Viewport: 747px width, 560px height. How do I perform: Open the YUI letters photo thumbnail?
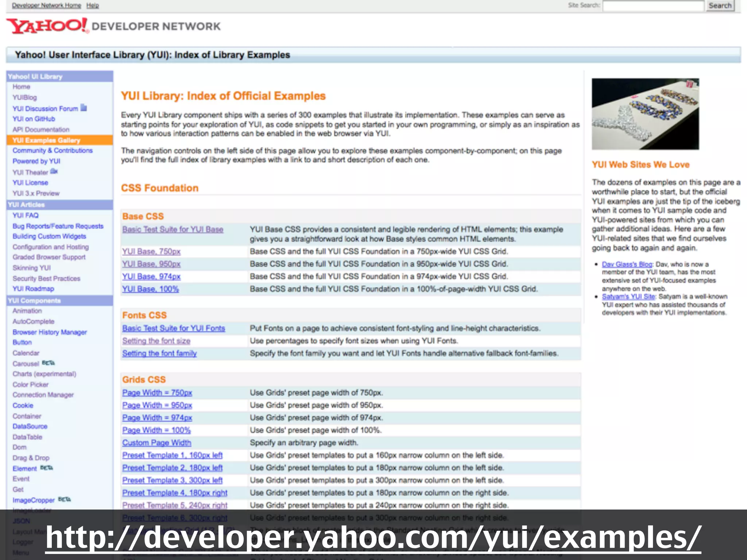coord(645,114)
